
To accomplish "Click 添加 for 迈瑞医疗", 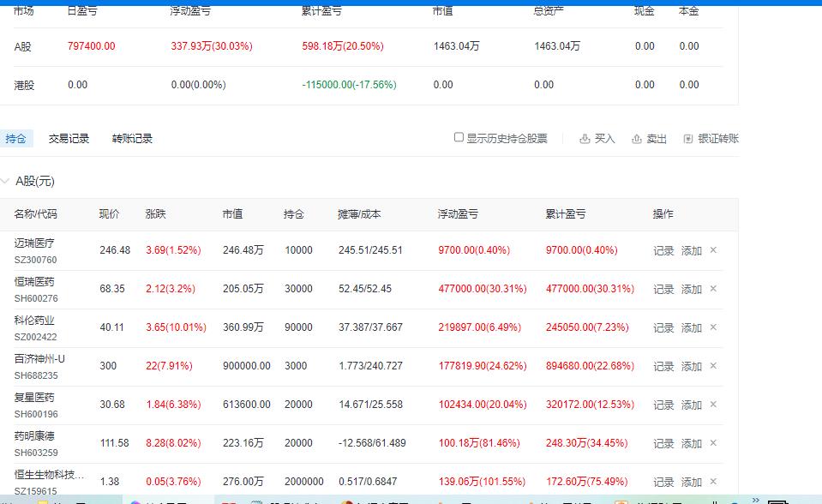I will pos(692,250).
